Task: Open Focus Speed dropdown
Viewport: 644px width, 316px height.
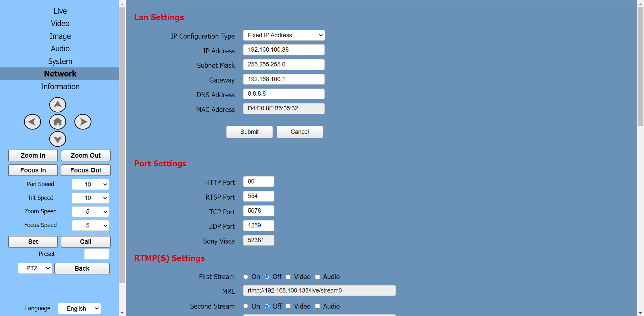Action: (91, 225)
